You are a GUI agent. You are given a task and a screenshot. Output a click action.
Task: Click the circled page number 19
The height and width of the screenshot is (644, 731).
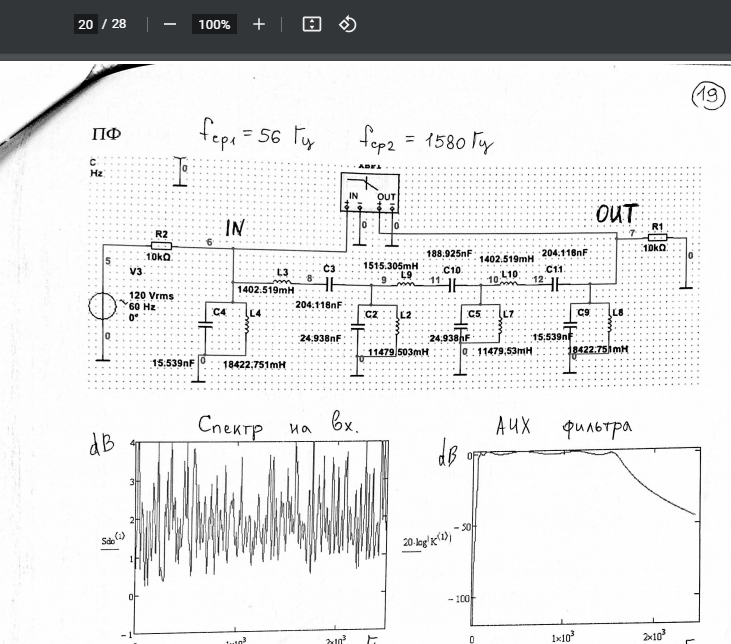708,96
